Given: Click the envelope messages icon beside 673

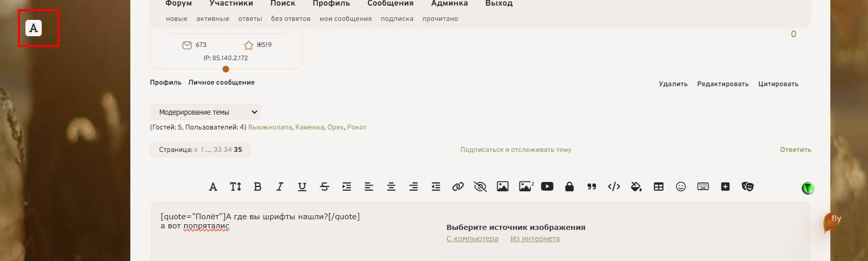Looking at the screenshot, I should (187, 45).
